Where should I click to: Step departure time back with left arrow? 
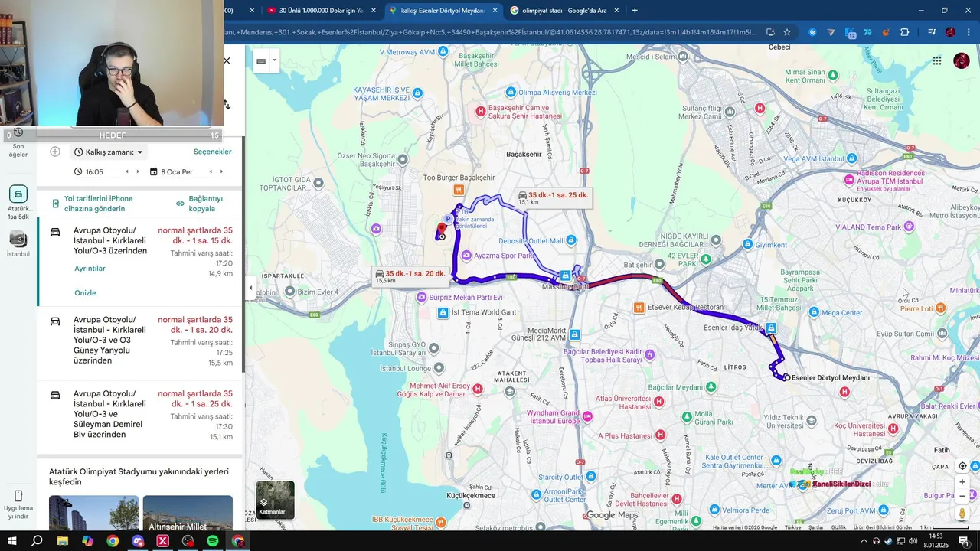click(x=127, y=172)
